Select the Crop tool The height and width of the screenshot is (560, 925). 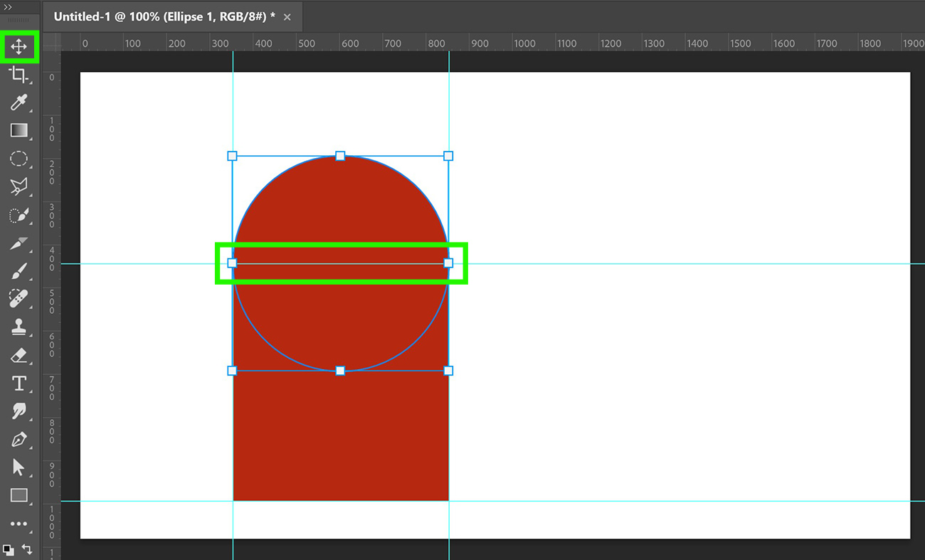point(19,75)
